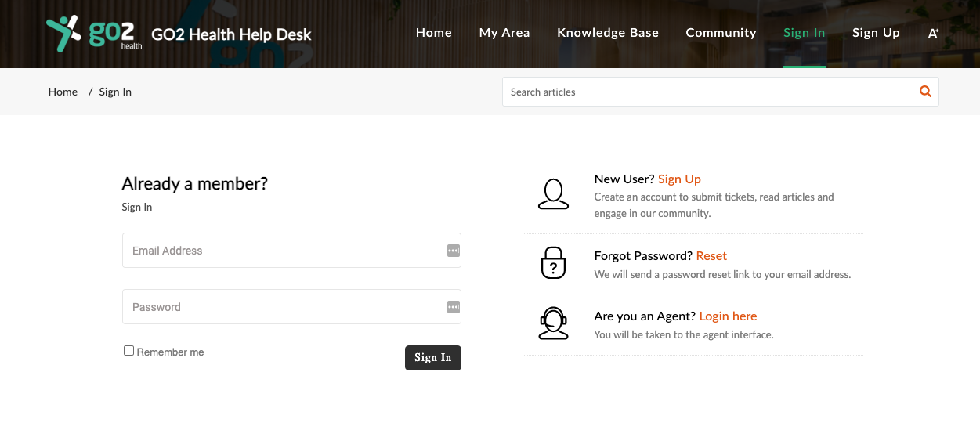Open My Area in the navigation bar
The width and height of the screenshot is (980, 448).
504,33
